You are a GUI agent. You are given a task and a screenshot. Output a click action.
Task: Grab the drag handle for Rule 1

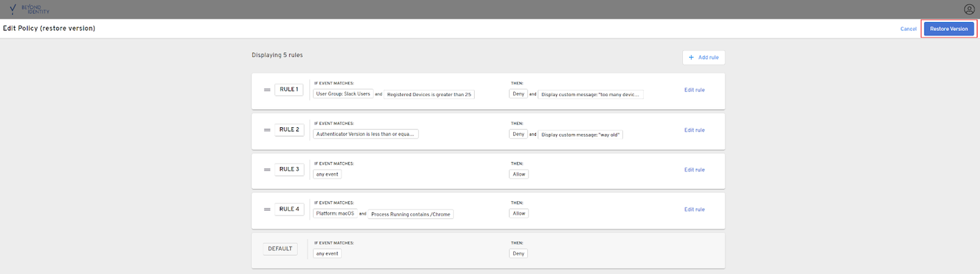(x=267, y=90)
